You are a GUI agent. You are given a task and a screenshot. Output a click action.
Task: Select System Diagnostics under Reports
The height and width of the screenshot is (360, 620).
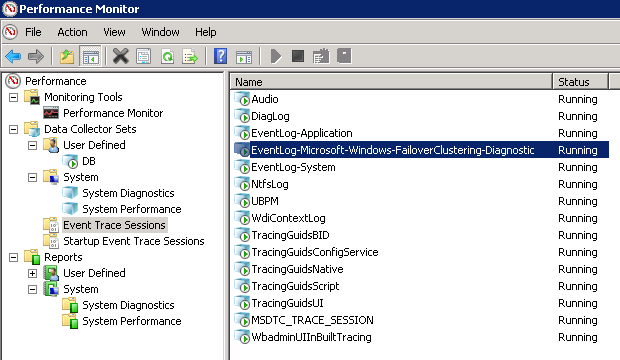point(128,305)
